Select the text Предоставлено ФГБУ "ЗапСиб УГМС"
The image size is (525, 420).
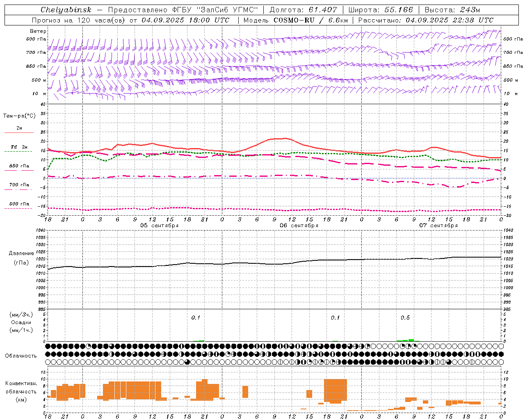click(x=183, y=10)
